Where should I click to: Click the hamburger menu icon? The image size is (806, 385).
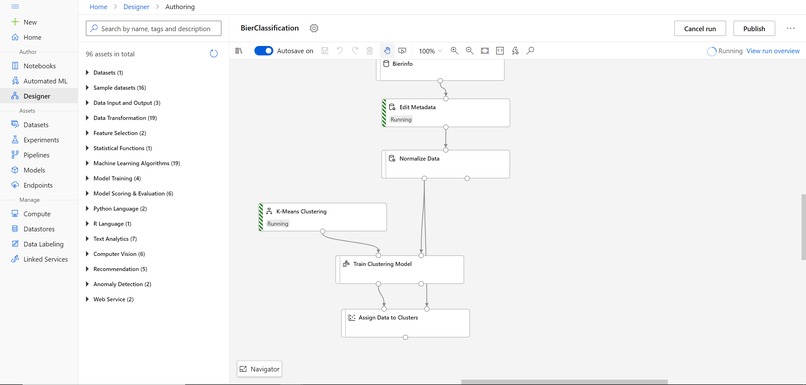[15, 7]
